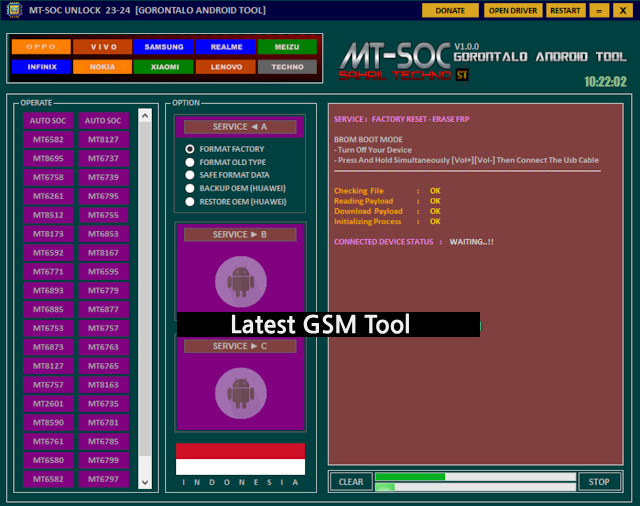Select the MT6771 chipset

48,272
